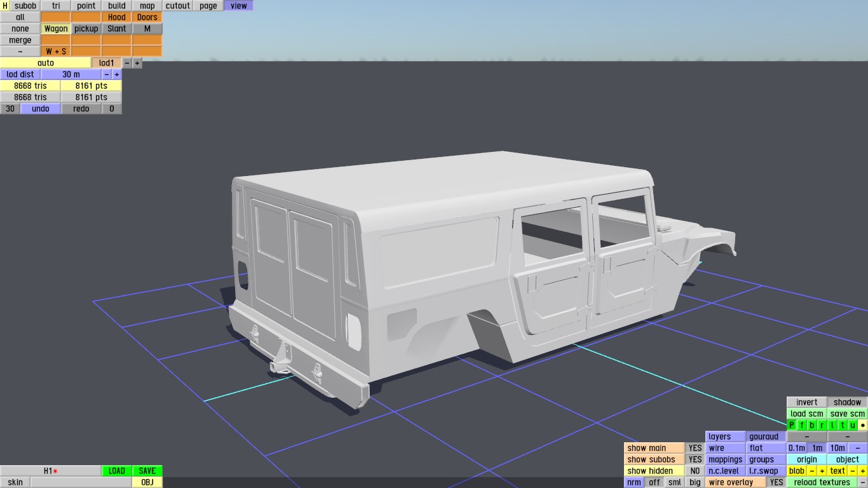
Task: Click the skin button
Action: 15,482
